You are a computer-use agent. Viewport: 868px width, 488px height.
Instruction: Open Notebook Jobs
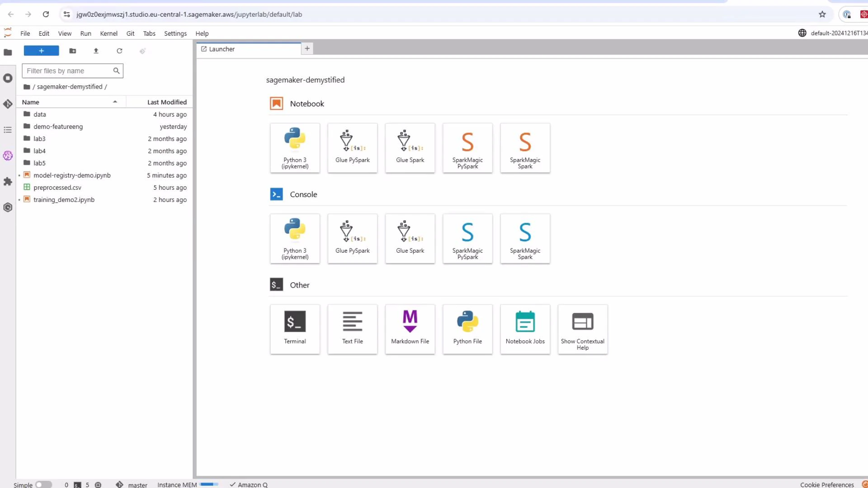click(x=525, y=329)
